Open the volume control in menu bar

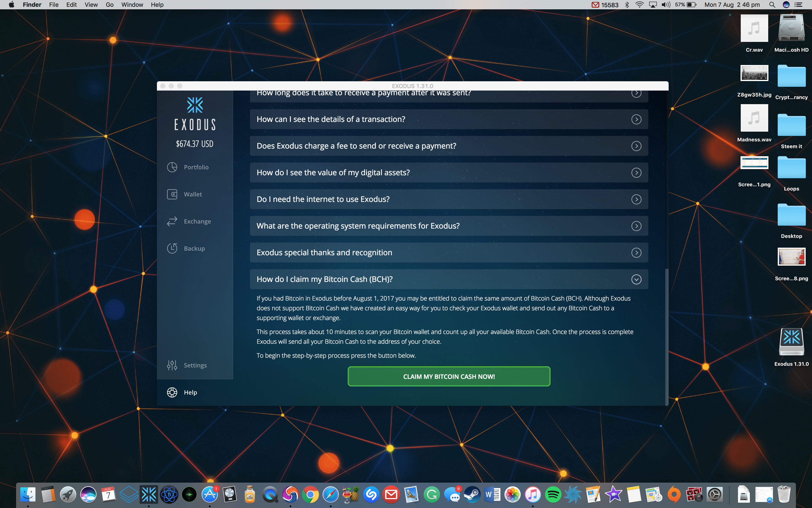pos(666,5)
